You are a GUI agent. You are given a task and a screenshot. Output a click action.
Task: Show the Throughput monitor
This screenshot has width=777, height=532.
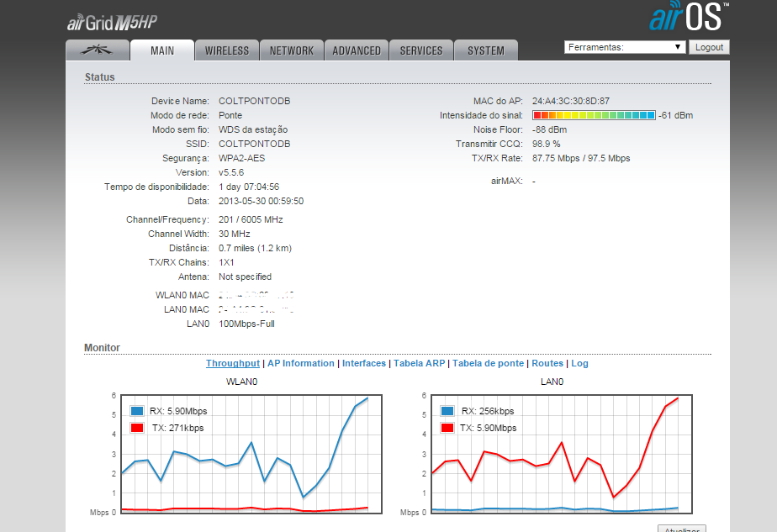pyautogui.click(x=233, y=363)
